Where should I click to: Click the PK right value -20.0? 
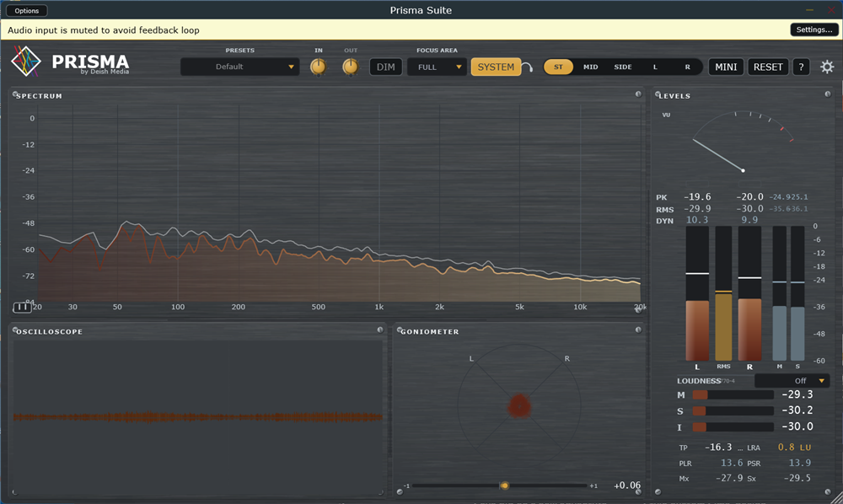pos(749,196)
